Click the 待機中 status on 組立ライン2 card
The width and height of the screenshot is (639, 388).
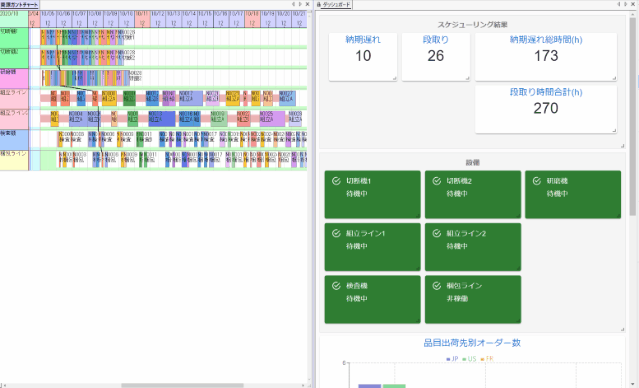click(x=457, y=247)
